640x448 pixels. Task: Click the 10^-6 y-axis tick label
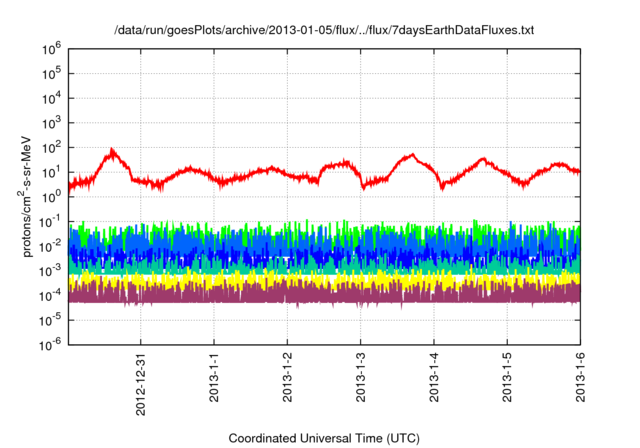(x=51, y=345)
